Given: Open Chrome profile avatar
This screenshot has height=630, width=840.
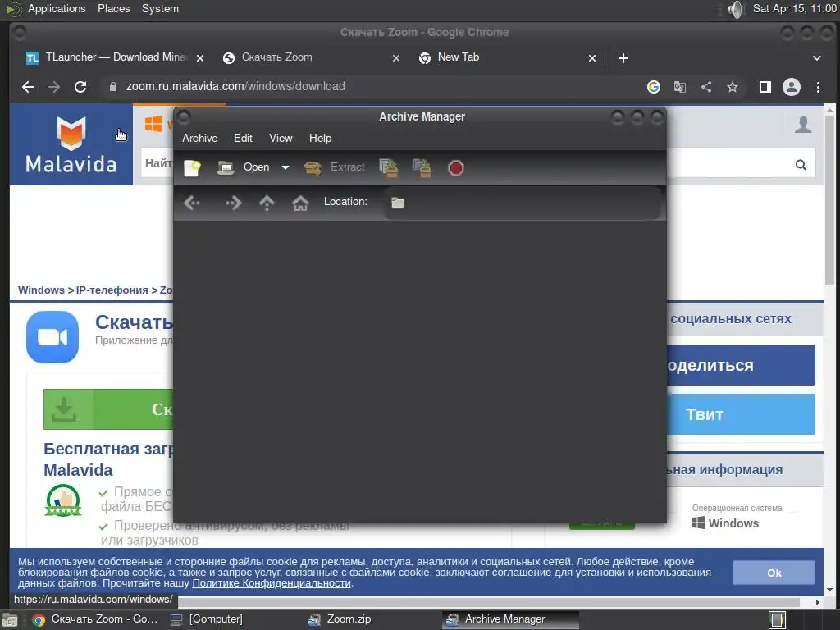Looking at the screenshot, I should coord(792,87).
